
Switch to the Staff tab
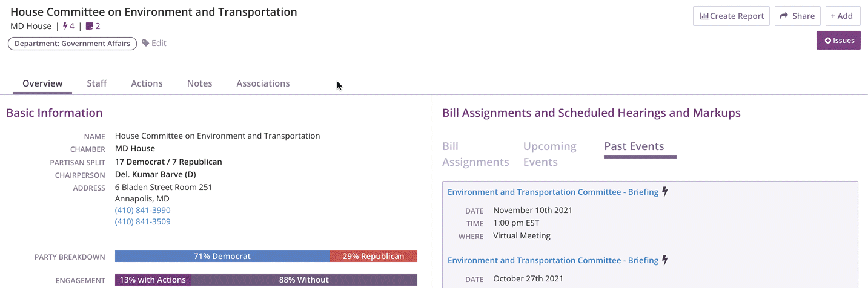97,83
